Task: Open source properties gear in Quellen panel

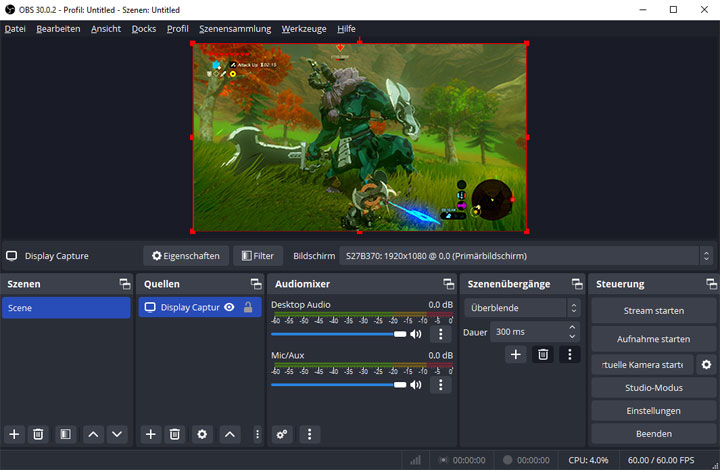Action: [202, 434]
